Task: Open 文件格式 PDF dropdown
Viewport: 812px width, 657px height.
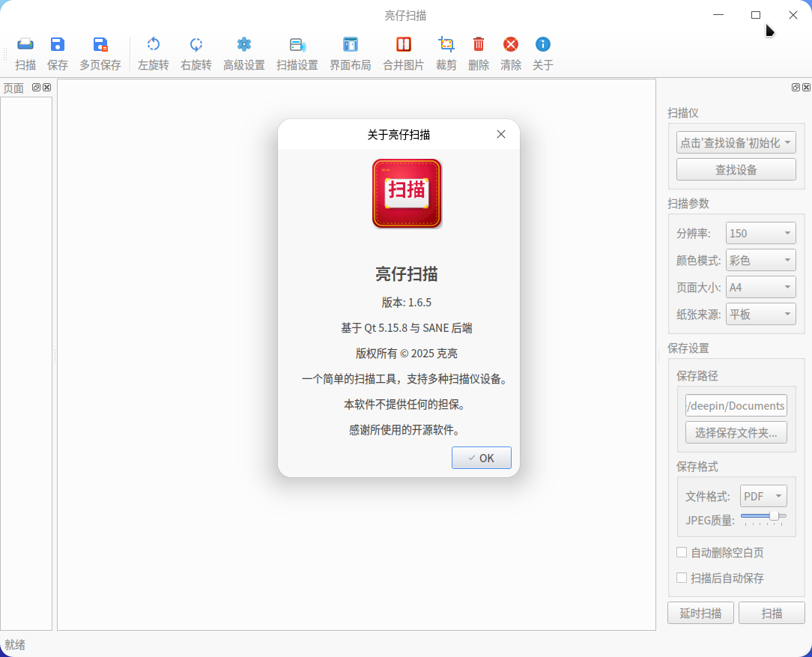Action: coord(764,496)
